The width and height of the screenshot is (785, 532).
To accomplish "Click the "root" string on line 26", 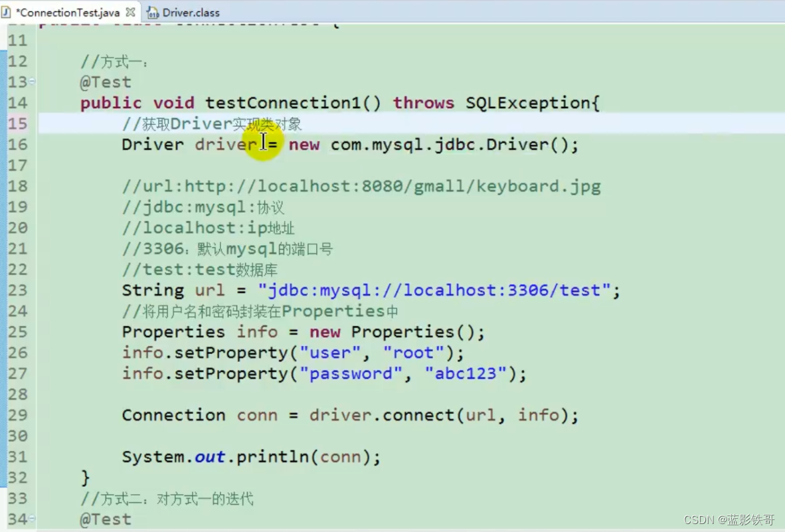I will point(413,352).
